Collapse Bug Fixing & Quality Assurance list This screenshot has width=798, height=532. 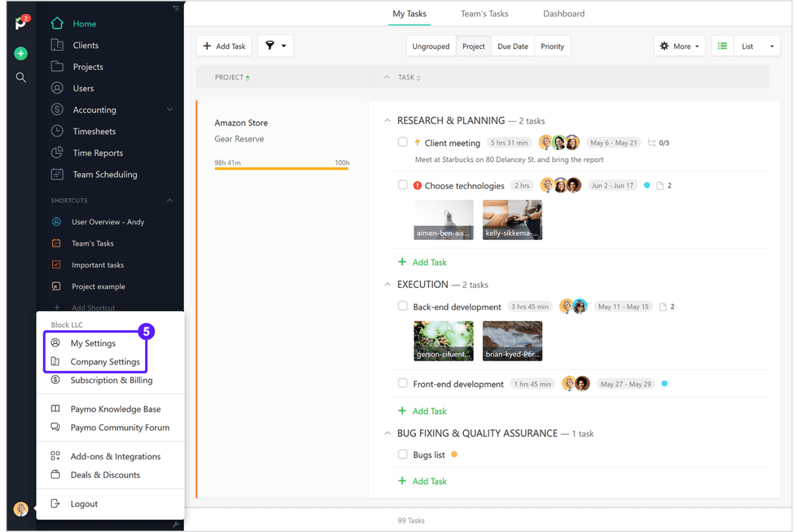387,433
